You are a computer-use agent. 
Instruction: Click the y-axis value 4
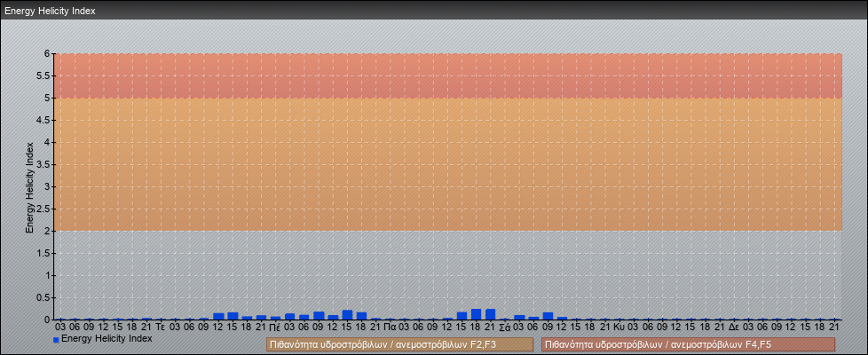[x=48, y=142]
